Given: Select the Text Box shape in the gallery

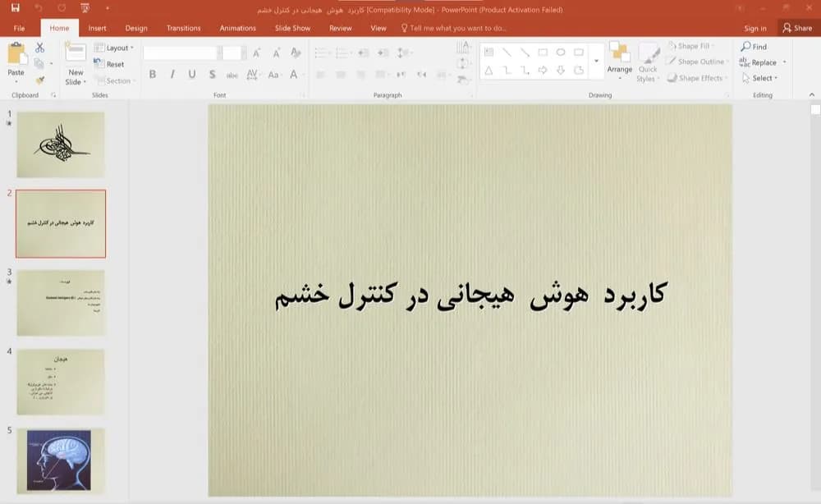Looking at the screenshot, I should point(488,53).
